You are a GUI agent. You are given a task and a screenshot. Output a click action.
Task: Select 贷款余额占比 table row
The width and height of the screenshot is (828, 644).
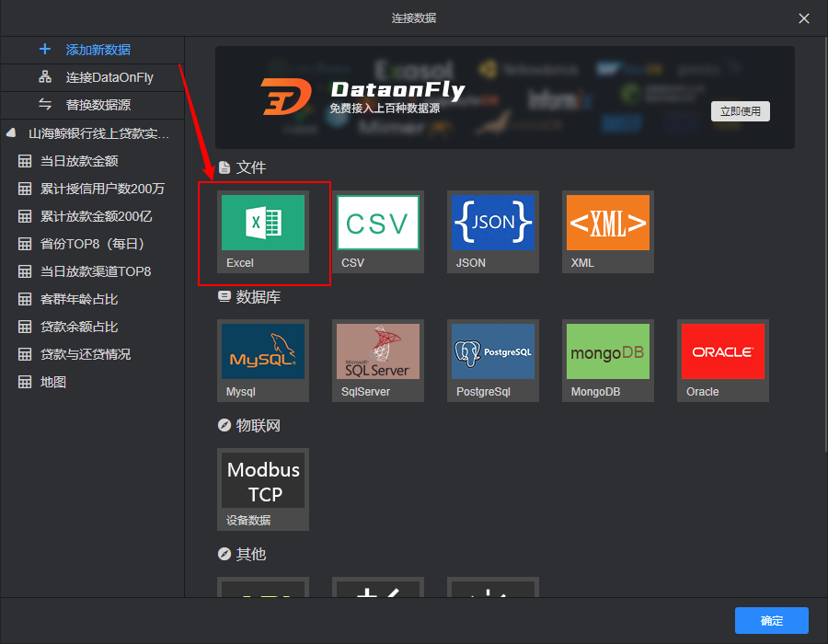(x=92, y=327)
